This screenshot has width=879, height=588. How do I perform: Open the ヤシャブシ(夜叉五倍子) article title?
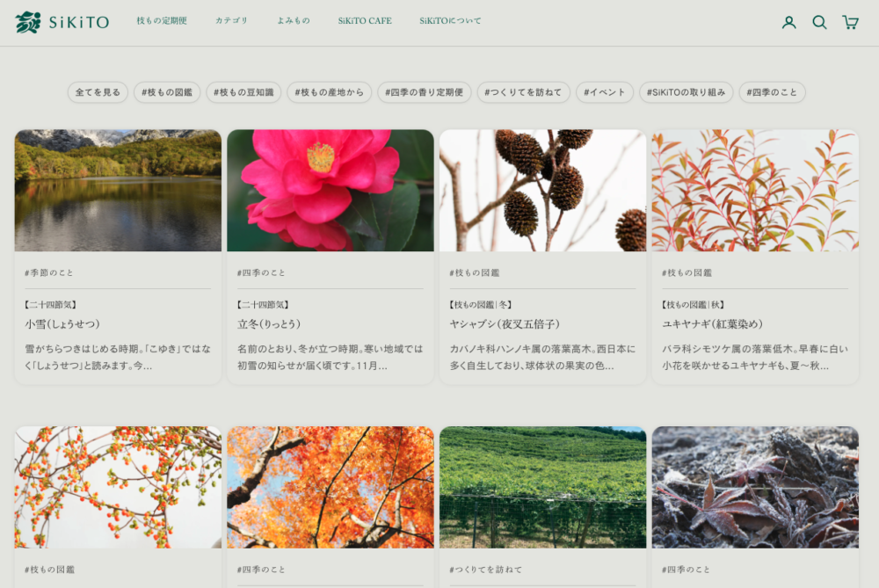coord(505,324)
